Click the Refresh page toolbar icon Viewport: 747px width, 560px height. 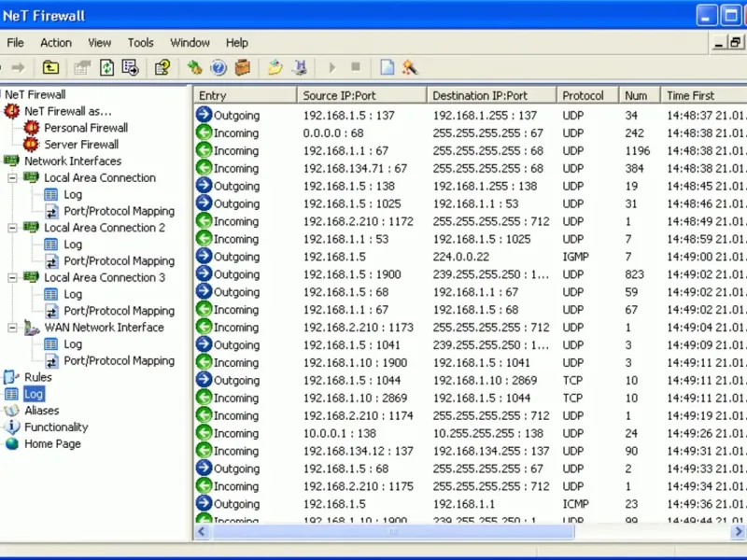[106, 67]
